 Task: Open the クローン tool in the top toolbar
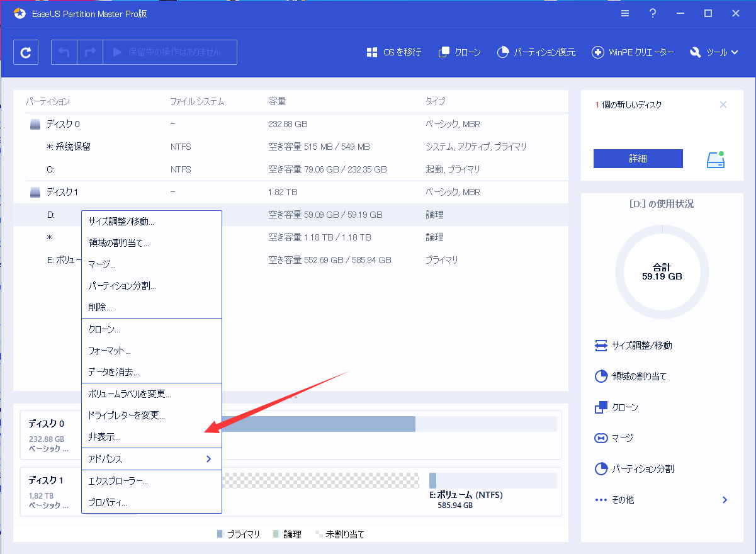pos(460,52)
